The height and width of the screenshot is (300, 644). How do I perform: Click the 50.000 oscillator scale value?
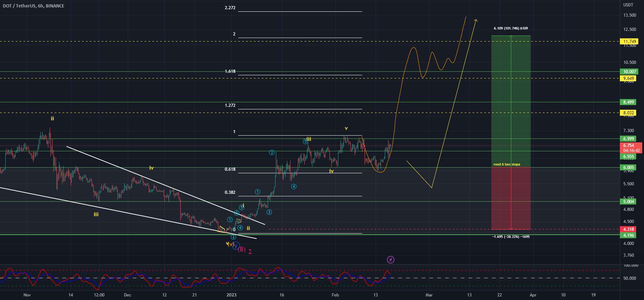tap(630, 278)
